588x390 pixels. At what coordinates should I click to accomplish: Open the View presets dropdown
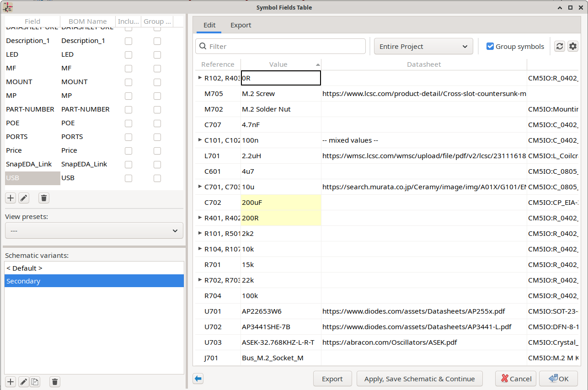click(x=94, y=231)
